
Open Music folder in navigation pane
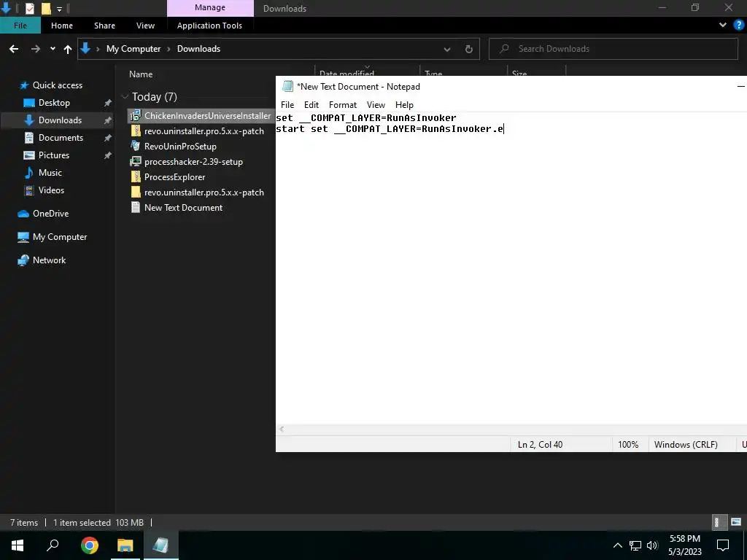click(50, 172)
